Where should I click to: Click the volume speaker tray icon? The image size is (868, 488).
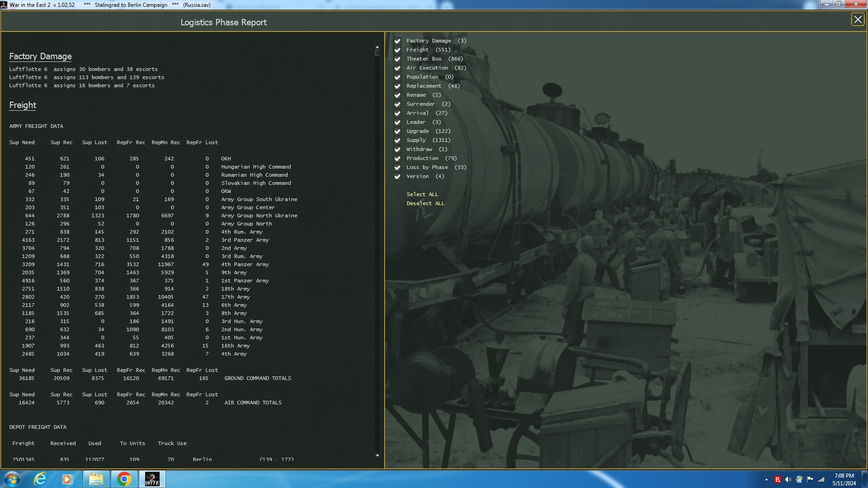click(788, 479)
